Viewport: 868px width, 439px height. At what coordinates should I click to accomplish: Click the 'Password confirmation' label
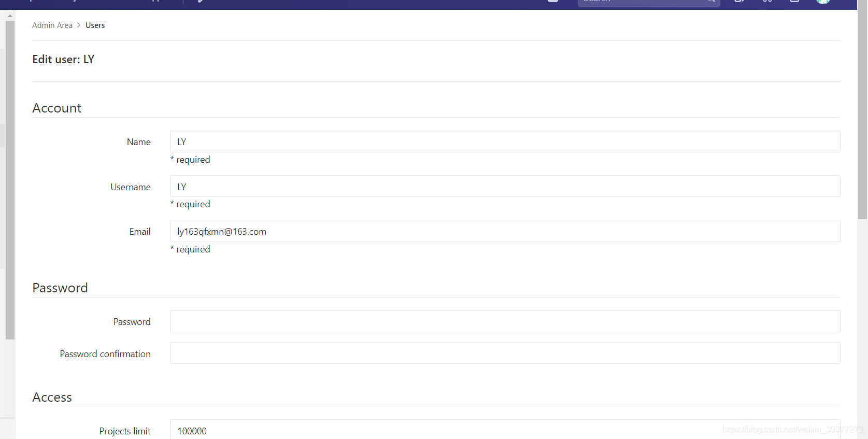click(x=105, y=354)
